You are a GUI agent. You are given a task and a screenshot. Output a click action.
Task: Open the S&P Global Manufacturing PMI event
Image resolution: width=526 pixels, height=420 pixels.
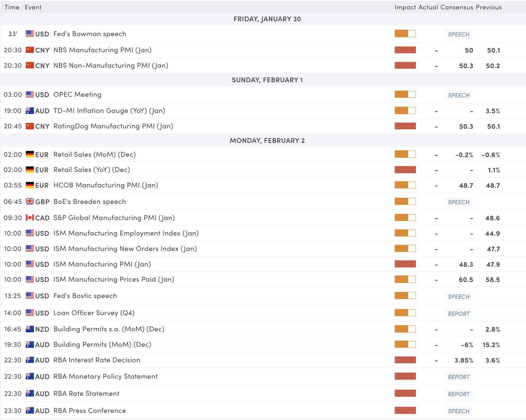[x=114, y=218]
